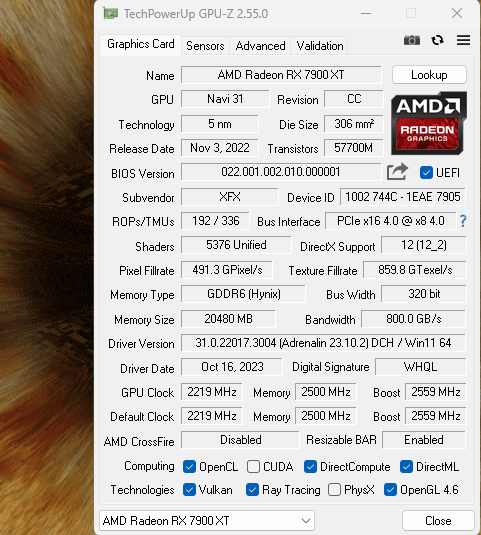This screenshot has width=481, height=535.
Task: Click the Memory Size value 20480 MB
Action: click(228, 319)
